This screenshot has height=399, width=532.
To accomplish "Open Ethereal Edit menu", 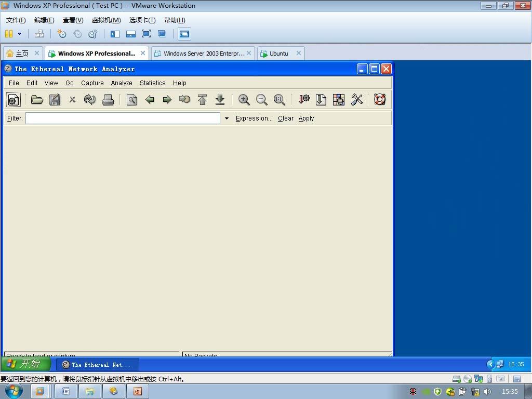I will click(32, 83).
